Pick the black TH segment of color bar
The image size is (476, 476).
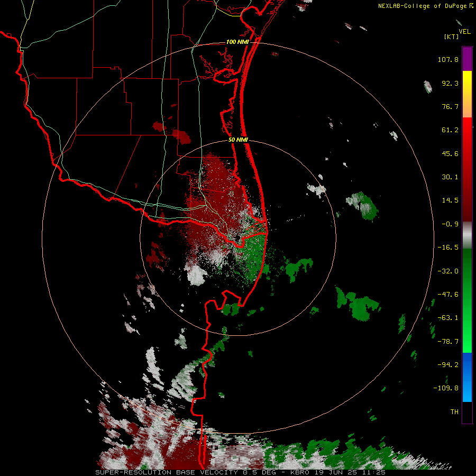coord(467,412)
